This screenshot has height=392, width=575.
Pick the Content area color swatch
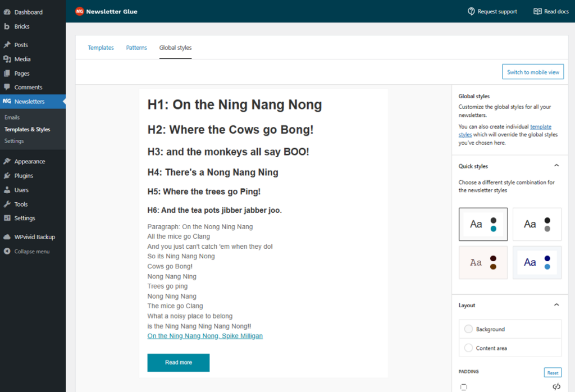(x=469, y=348)
